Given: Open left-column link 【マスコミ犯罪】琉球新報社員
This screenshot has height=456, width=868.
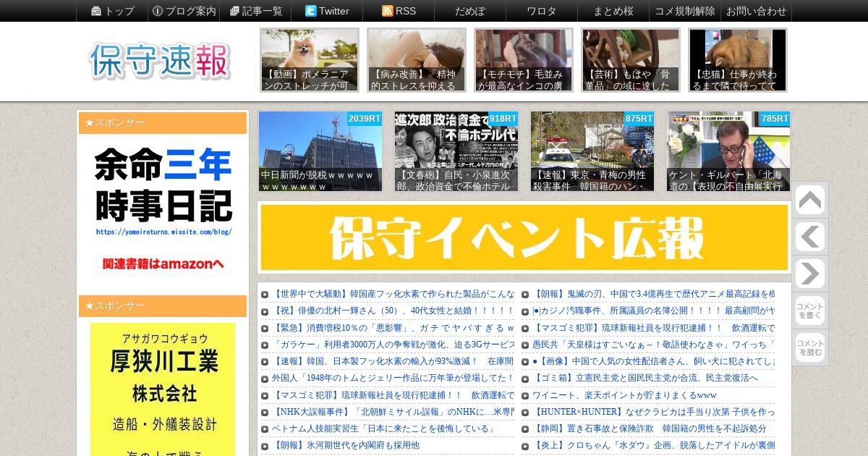Looking at the screenshot, I should coord(393,395).
